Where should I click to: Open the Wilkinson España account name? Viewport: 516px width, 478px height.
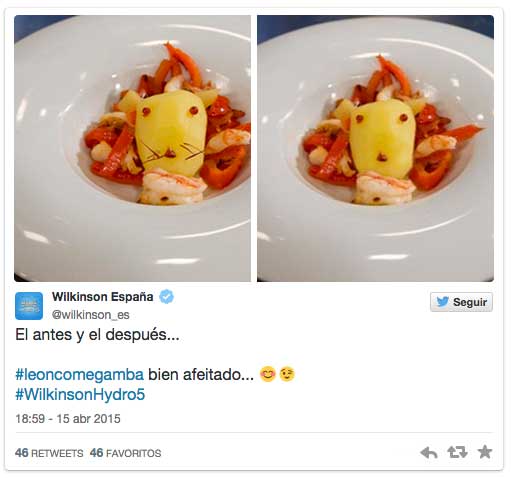point(102,296)
